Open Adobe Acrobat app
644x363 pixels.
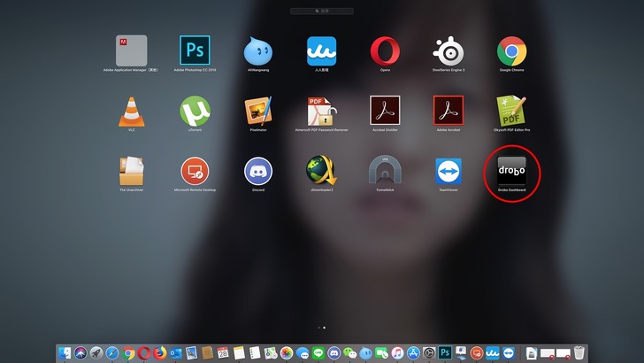pos(448,111)
